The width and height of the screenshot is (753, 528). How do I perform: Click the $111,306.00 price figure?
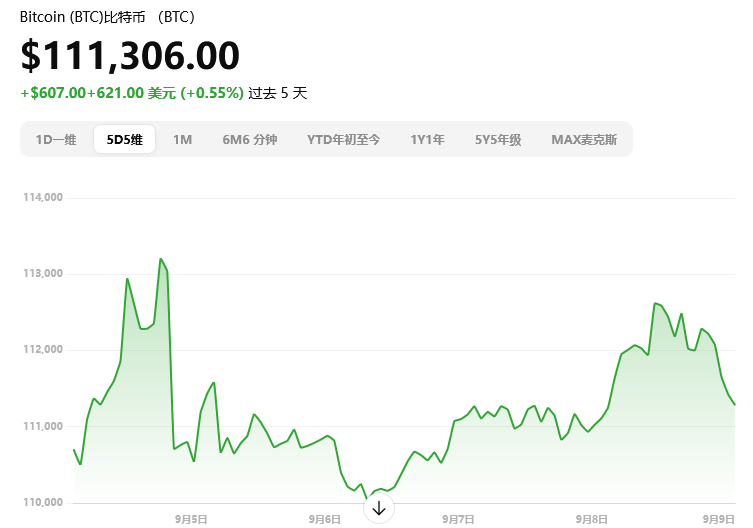130,56
